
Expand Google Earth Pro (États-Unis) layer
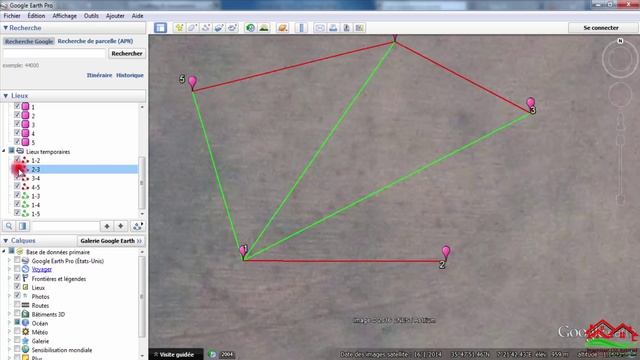pos(9,260)
